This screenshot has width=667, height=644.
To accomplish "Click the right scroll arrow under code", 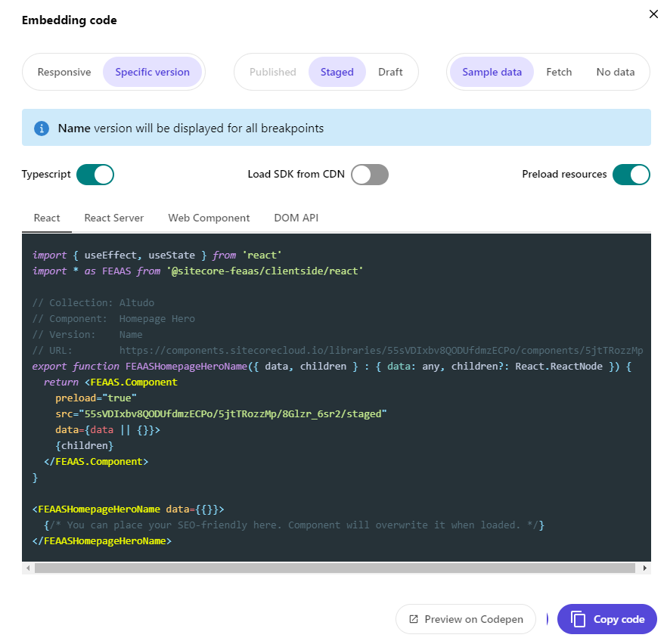I will point(644,568).
